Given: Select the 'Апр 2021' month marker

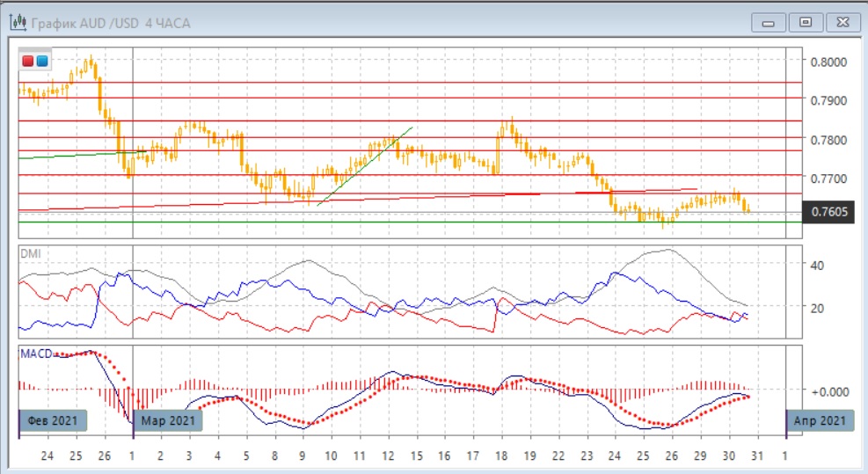Looking at the screenshot, I should [x=821, y=420].
